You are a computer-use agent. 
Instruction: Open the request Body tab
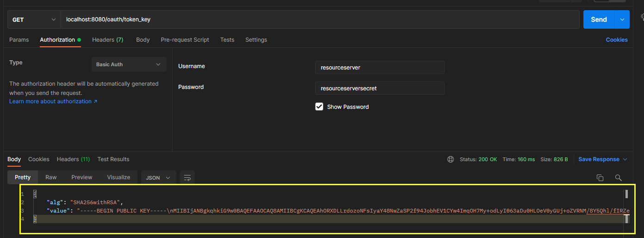pos(143,40)
